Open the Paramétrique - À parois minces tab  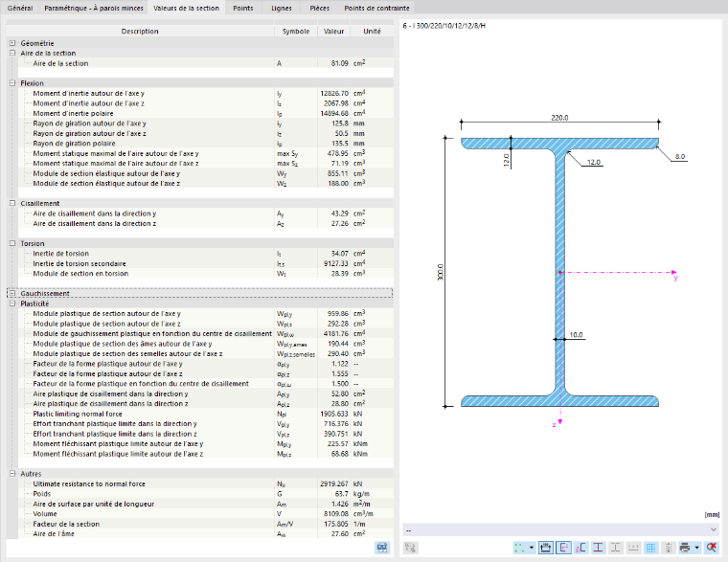[94, 8]
